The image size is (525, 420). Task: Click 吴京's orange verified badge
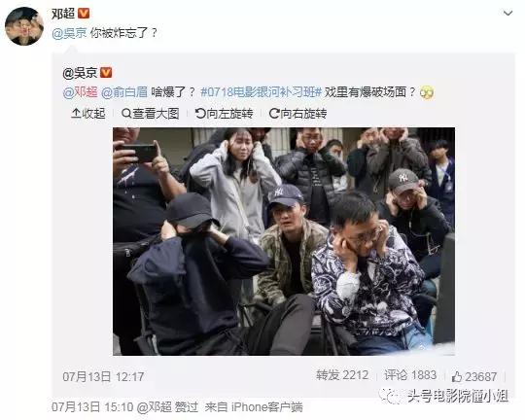(106, 72)
